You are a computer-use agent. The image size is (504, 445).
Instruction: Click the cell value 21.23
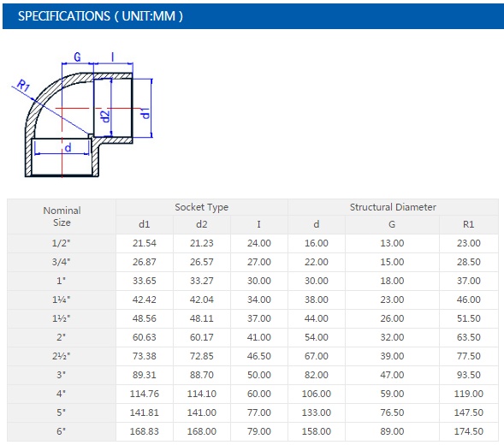coord(202,243)
